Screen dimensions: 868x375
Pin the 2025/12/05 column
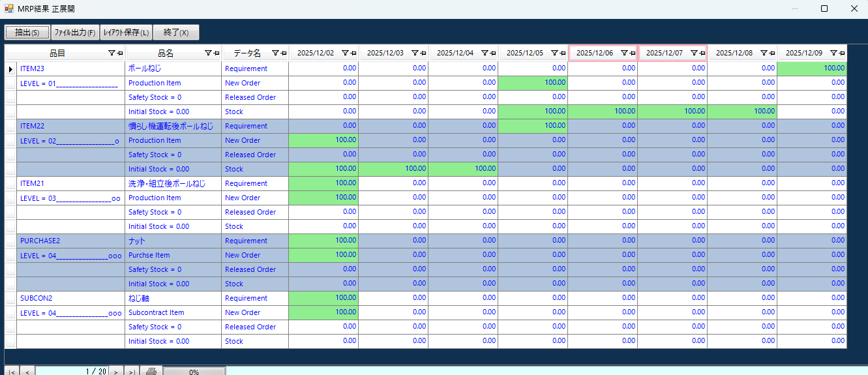coord(562,53)
